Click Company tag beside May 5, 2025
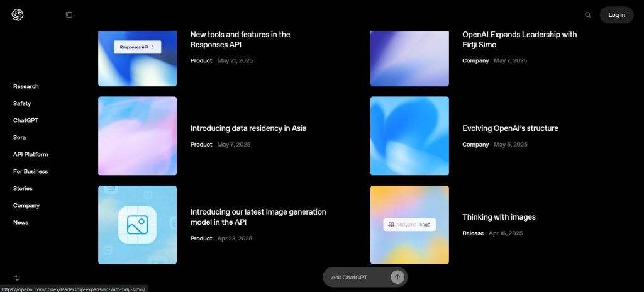 tap(475, 145)
